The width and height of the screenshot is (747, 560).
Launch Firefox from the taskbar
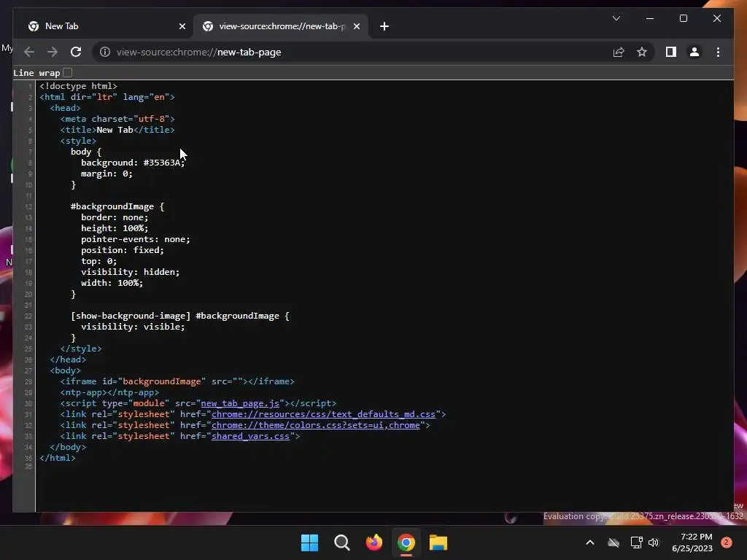(374, 542)
